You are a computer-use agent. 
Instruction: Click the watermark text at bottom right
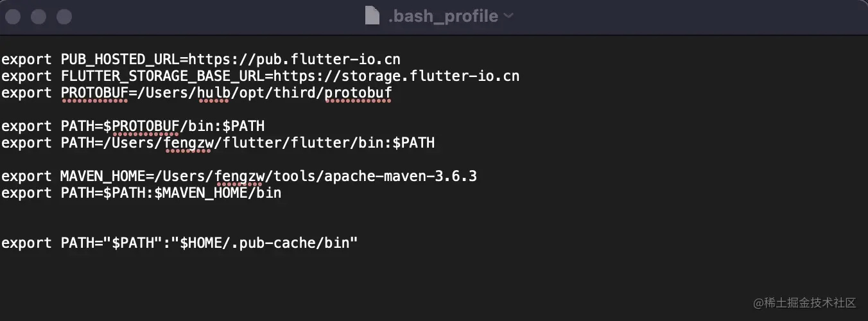point(805,302)
